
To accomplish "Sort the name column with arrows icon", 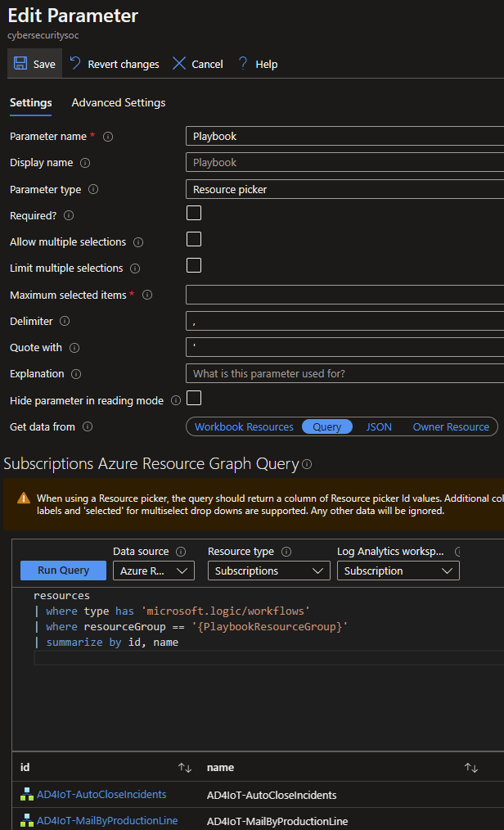I will 471,768.
